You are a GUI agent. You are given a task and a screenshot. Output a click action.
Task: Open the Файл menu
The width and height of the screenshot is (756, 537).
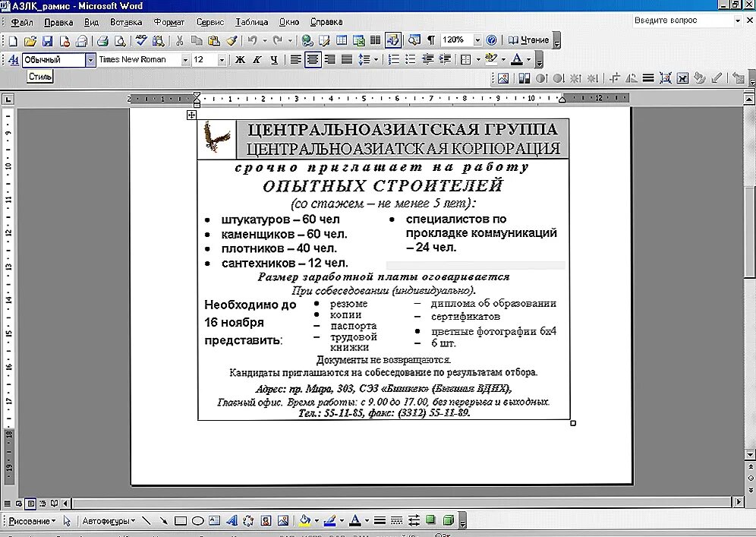[x=22, y=22]
